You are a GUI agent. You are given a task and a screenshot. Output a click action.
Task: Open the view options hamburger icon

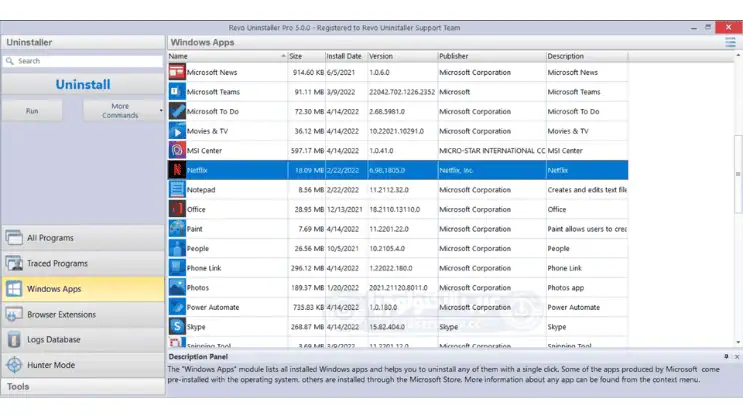pos(730,42)
